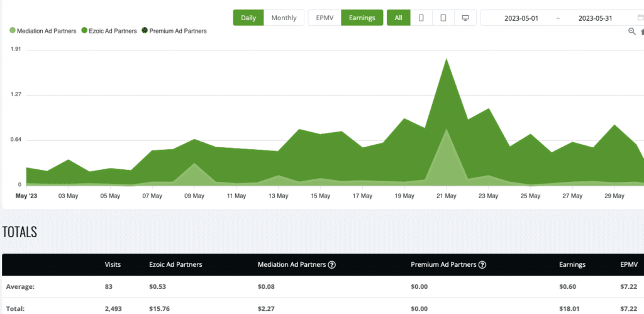
Task: Edit the start date 2023-05-01
Action: pyautogui.click(x=523, y=18)
